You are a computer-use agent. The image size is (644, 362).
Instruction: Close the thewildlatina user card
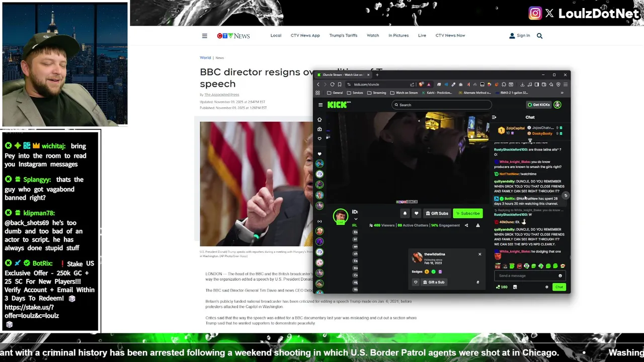[479, 254]
